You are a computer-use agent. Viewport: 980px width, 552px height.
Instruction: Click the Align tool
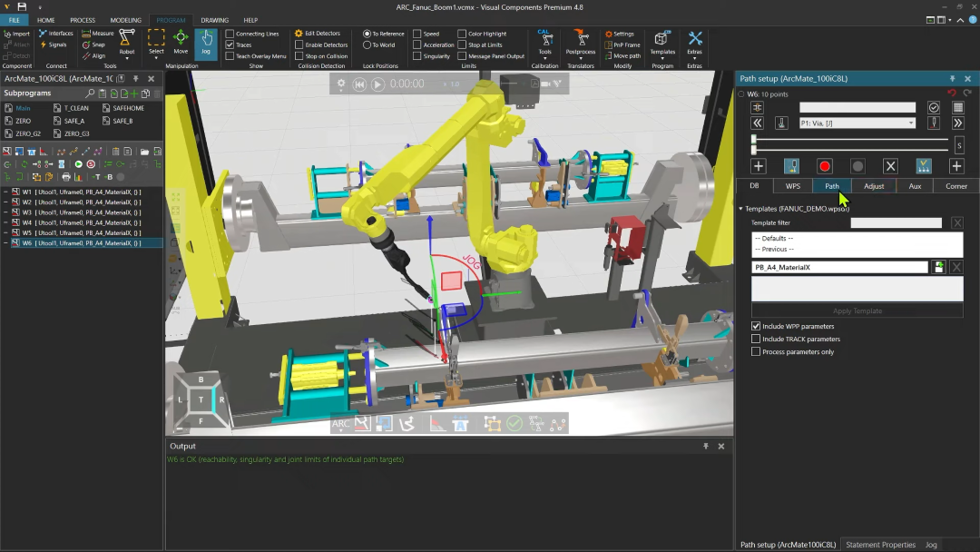93,56
